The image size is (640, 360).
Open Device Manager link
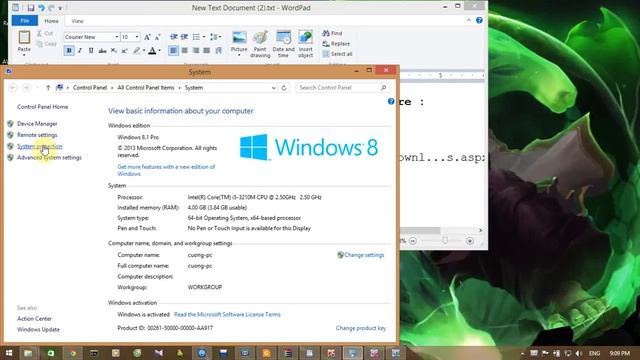pyautogui.click(x=37, y=124)
